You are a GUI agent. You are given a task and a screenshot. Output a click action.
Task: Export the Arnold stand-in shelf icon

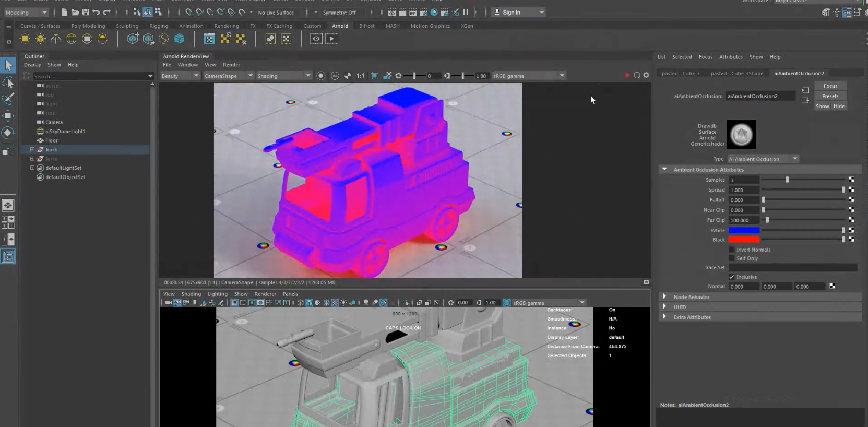point(149,39)
